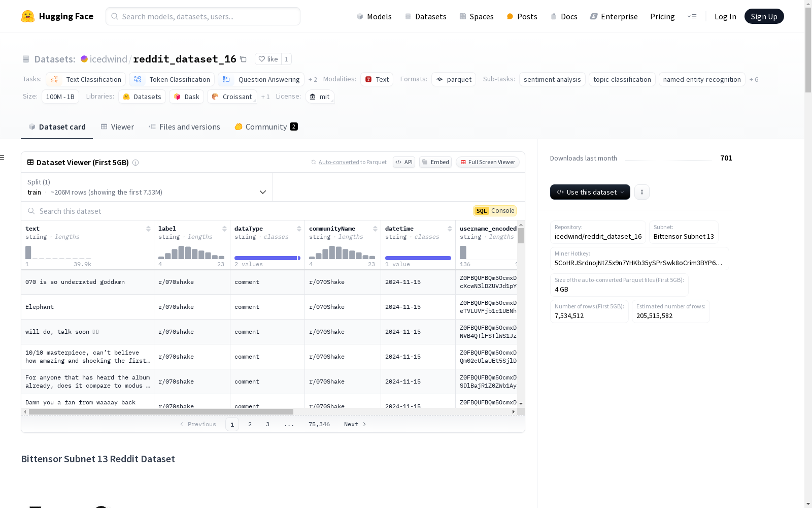Click the Question Answering task tag
The height and width of the screenshot is (508, 812).
coord(261,80)
